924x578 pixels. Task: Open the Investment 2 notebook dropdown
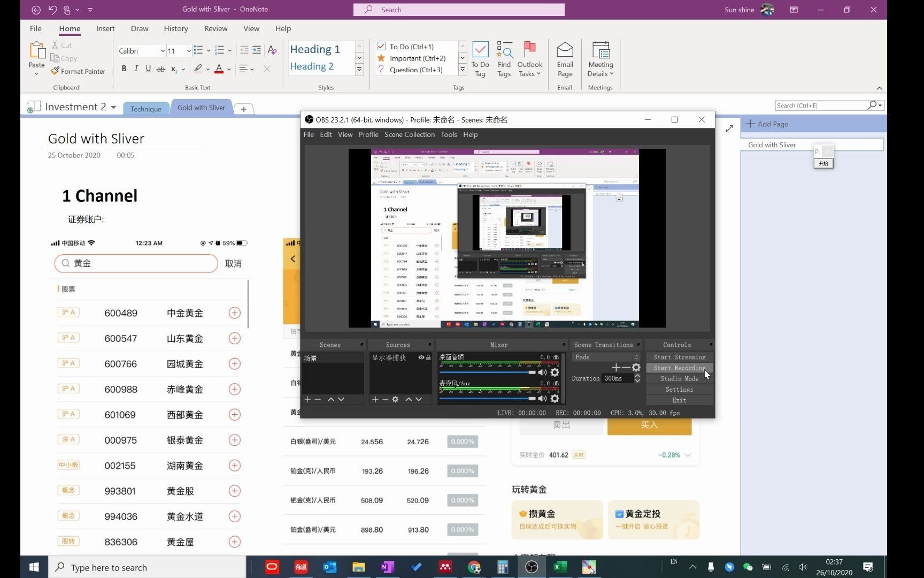tap(113, 107)
